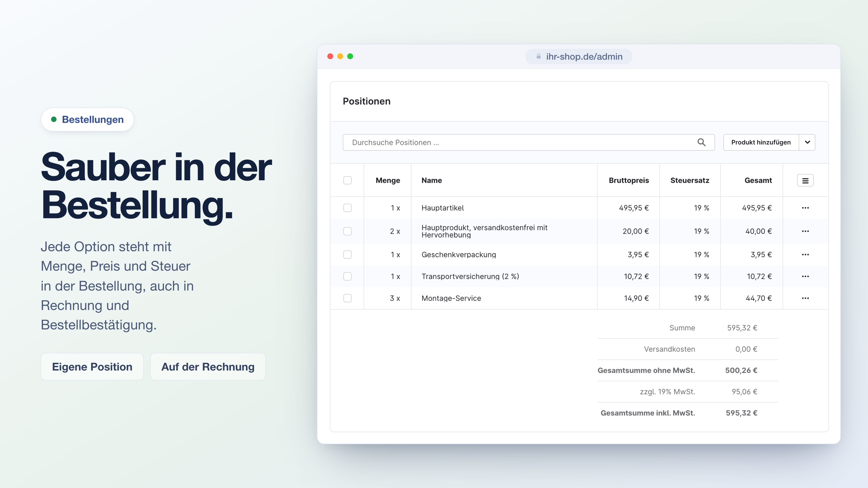Click the Steuersatz column header

(x=690, y=181)
